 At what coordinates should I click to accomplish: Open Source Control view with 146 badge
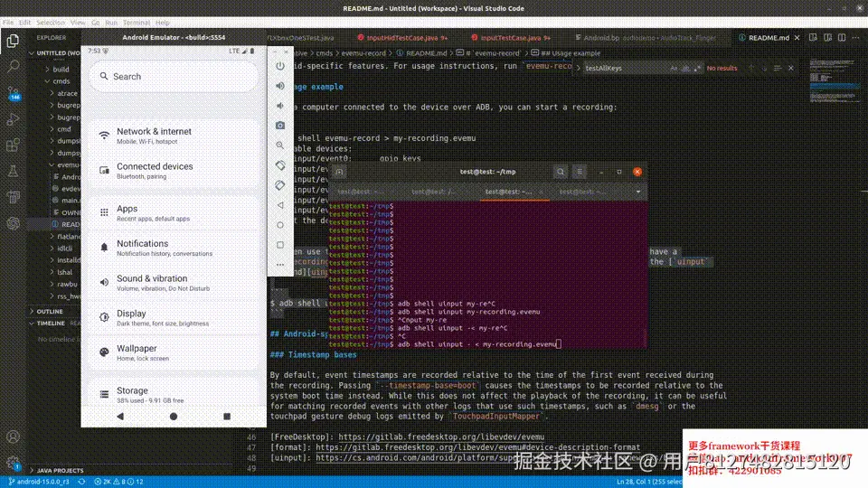click(x=14, y=93)
